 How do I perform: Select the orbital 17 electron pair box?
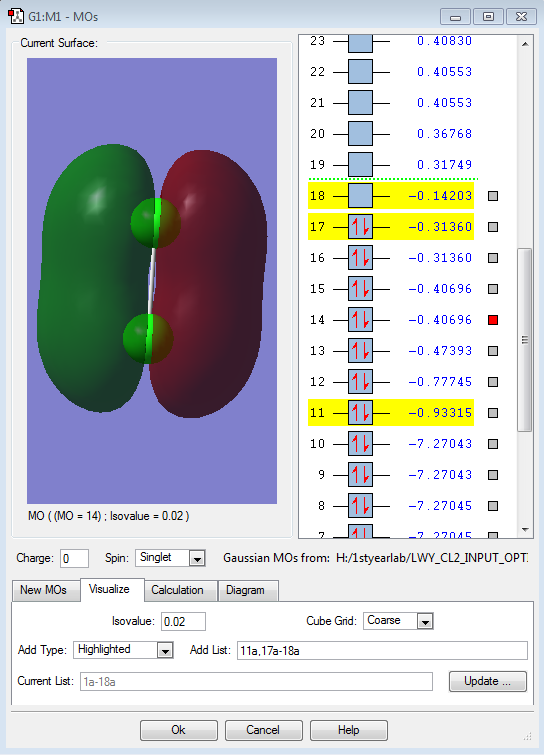pyautogui.click(x=360, y=227)
